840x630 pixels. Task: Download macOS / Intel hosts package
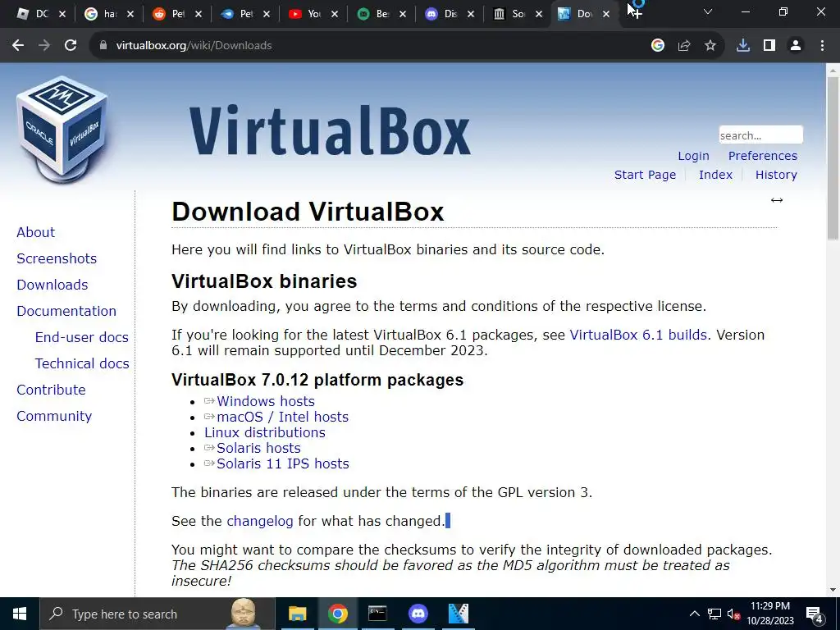click(x=282, y=417)
